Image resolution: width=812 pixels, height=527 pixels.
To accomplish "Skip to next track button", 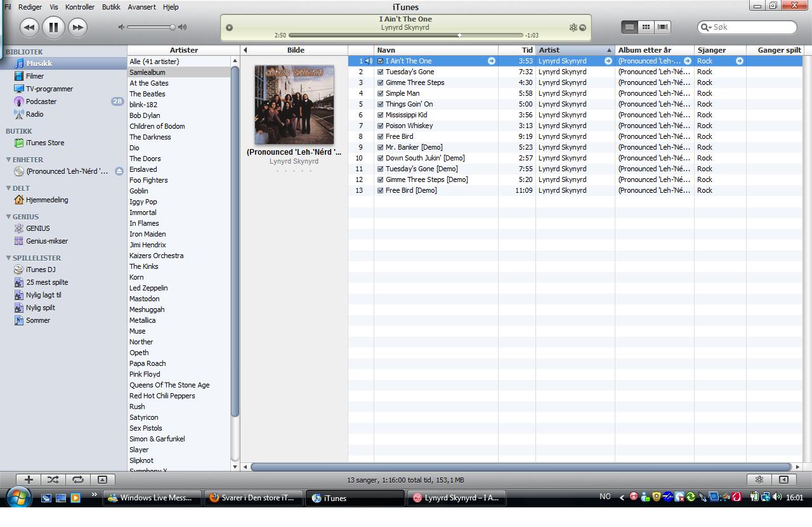I will [77, 27].
